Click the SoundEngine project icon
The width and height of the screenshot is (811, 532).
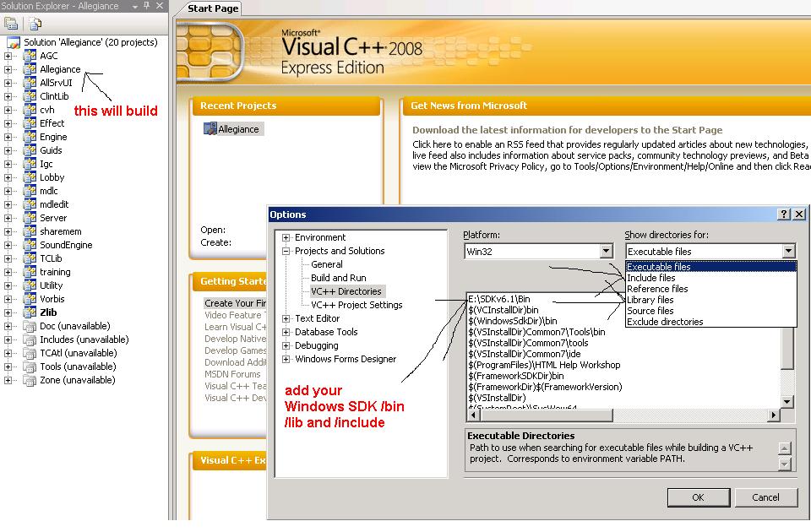[x=30, y=245]
